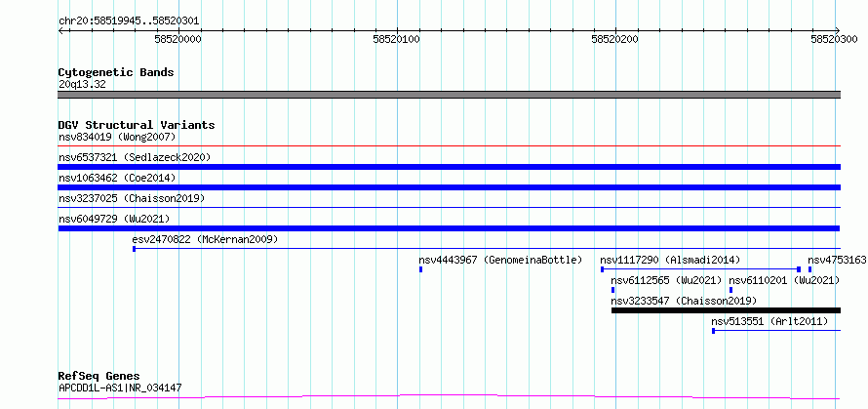Open variant nsv6537321 (Sedlazeck2020) label
Image resolution: width=868 pixels, height=409 pixels.
(135, 157)
